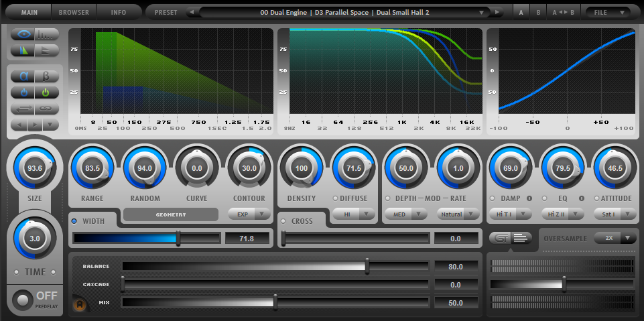Screen dimensions: 644x321
Task: Go to previous preset arrow
Action: (x=190, y=12)
